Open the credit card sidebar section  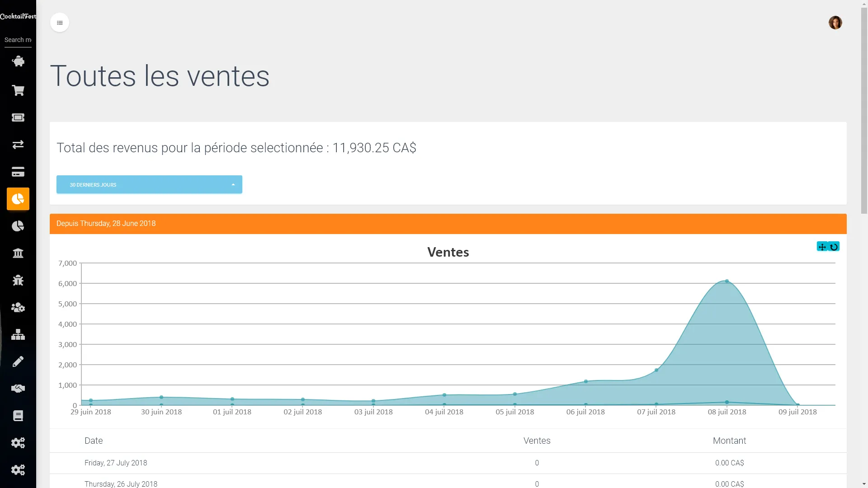[x=18, y=172]
